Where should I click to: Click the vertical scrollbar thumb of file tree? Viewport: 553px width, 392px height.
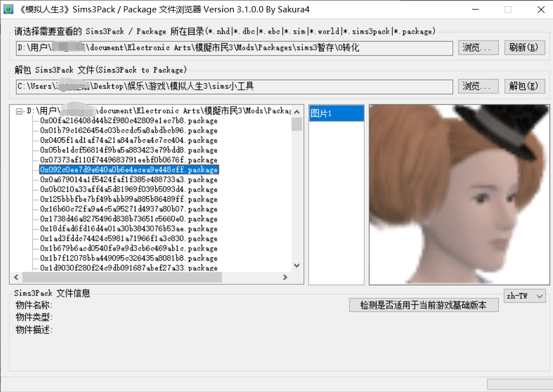click(297, 124)
